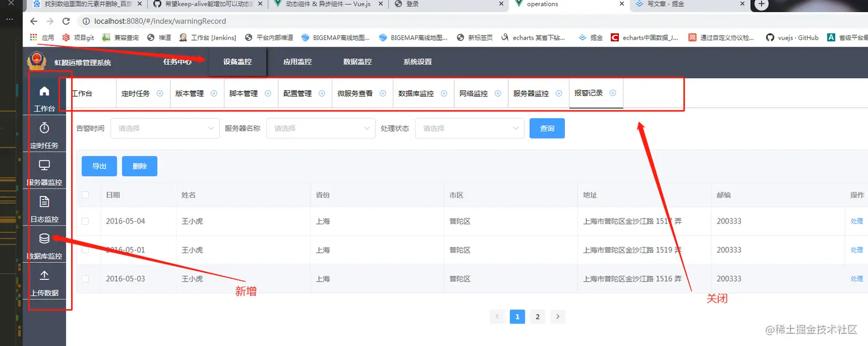This screenshot has width=868, height=346.
Task: Open the 工作台 home sidebar icon
Action: [44, 91]
